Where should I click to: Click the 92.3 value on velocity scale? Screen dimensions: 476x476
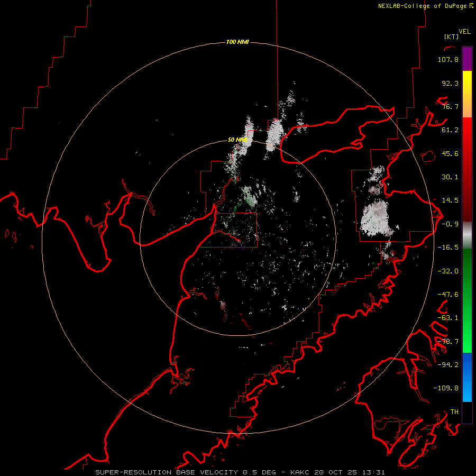pyautogui.click(x=450, y=83)
